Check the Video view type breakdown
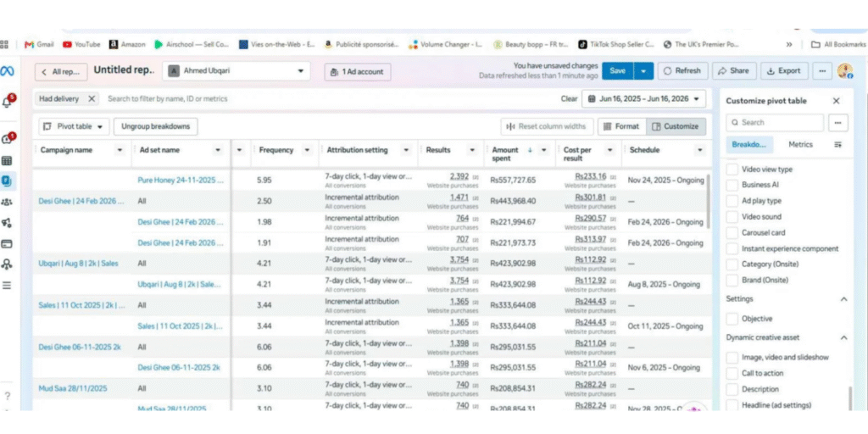This screenshot has width=868, height=434. [732, 169]
